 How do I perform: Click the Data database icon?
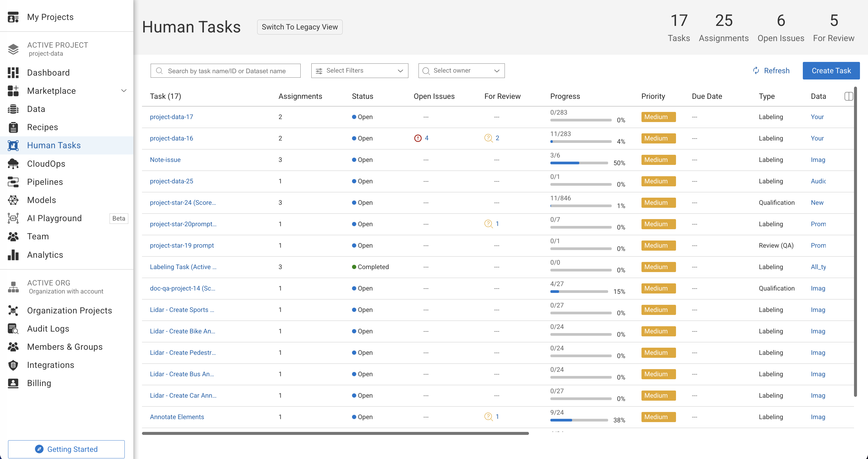pos(13,109)
